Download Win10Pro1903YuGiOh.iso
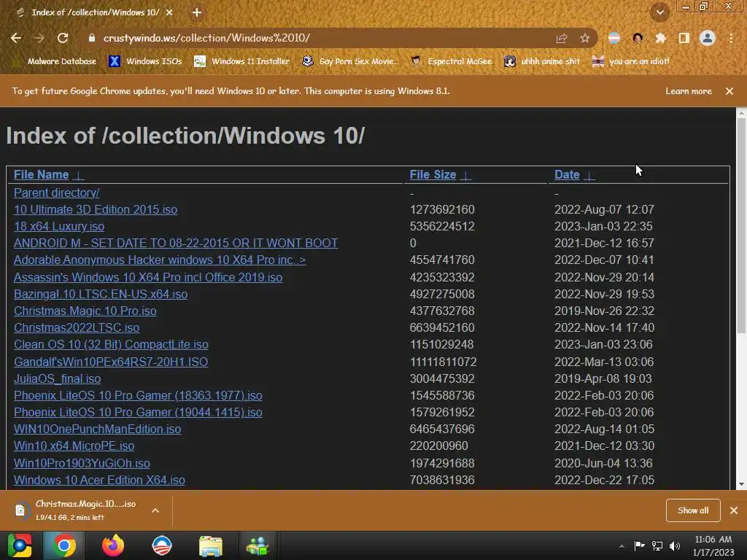 click(82, 463)
